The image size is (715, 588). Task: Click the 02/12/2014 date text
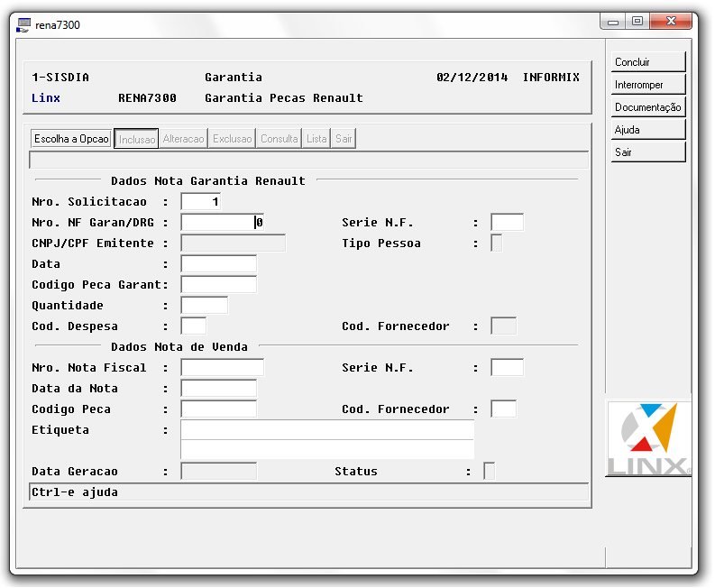(472, 78)
